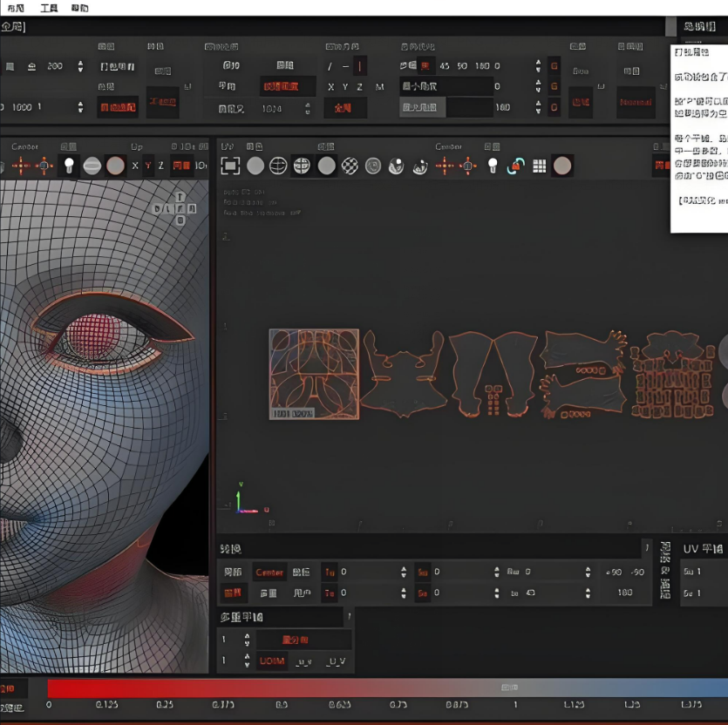This screenshot has height=725, width=728.
Task: Click the highlighted circle icon right of the grid icon
Action: pos(562,166)
